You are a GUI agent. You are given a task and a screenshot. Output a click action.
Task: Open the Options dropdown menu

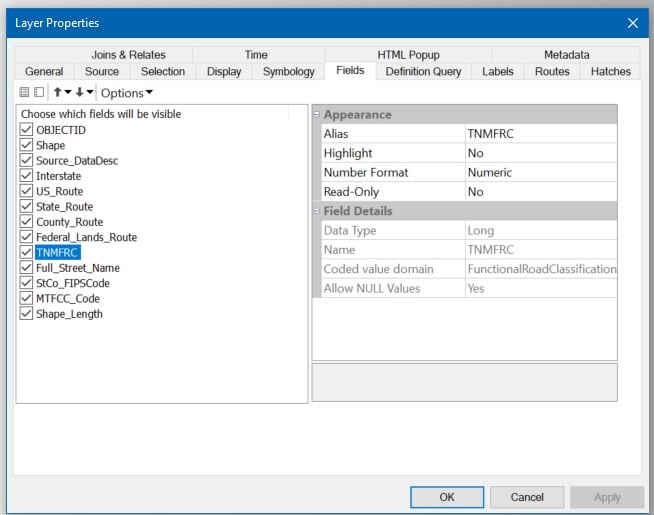(126, 93)
